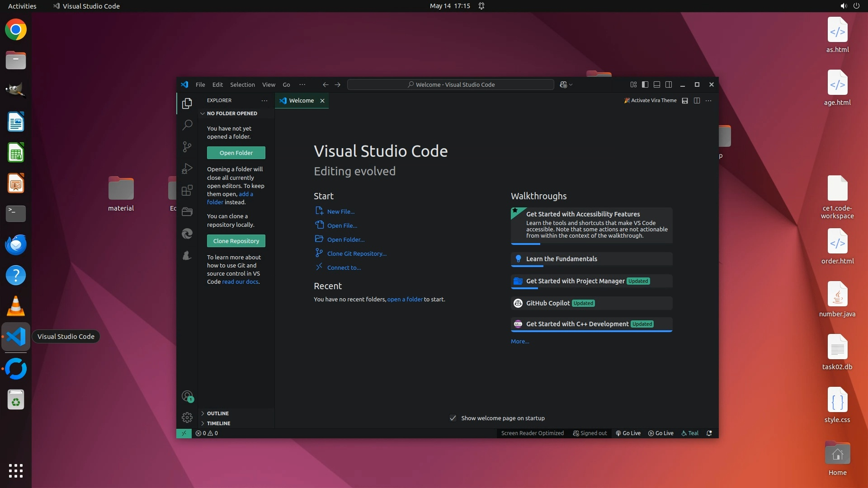The height and width of the screenshot is (488, 868).
Task: Toggle the Primary Side Bar layout button
Action: [645, 84]
